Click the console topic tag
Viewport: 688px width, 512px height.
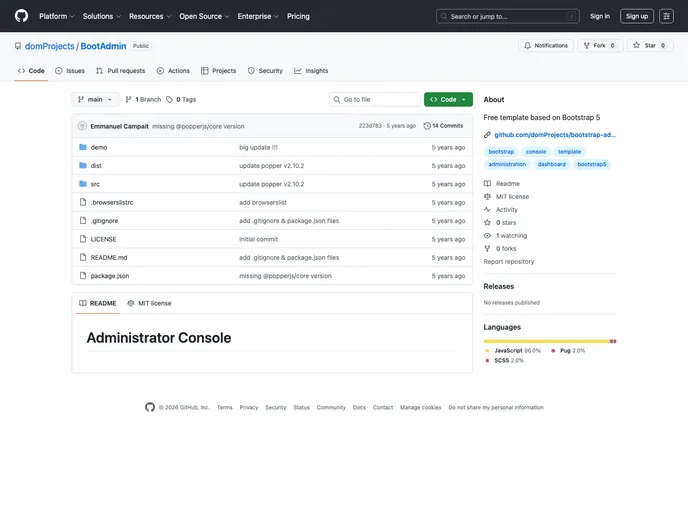(536, 152)
